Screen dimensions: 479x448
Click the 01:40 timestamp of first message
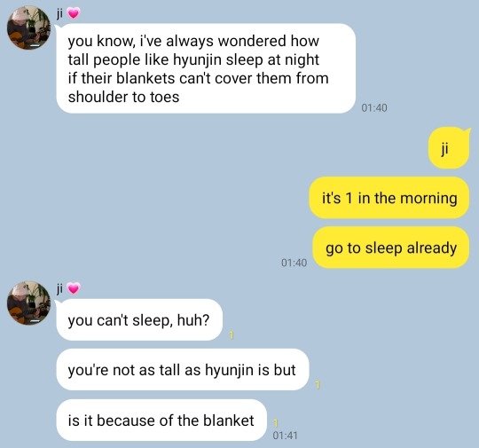(374, 108)
